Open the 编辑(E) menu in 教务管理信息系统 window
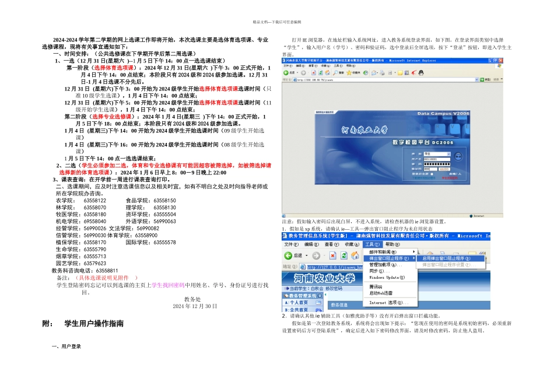 (311, 244)
